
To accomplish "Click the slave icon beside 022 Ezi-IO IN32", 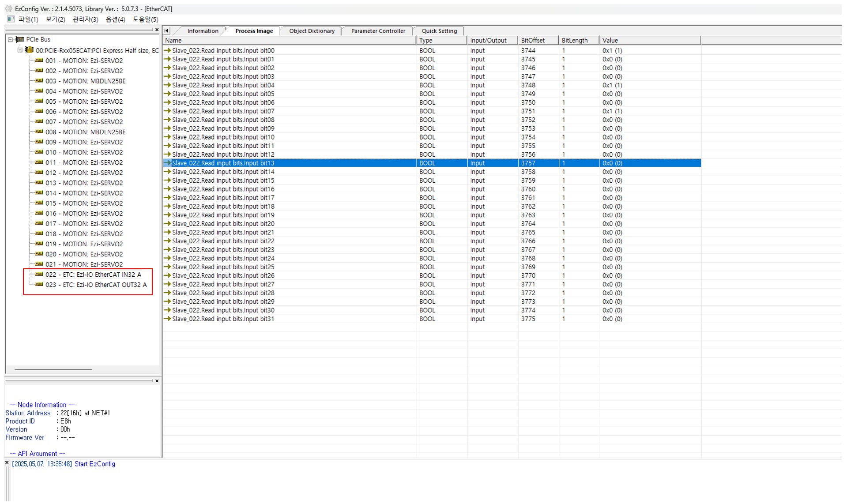I will pyautogui.click(x=39, y=274).
